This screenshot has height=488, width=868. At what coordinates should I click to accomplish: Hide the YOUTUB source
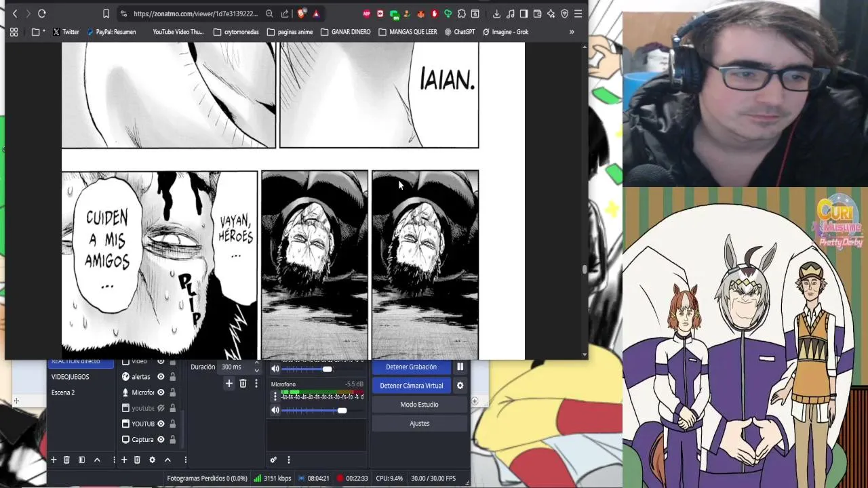pos(161,424)
